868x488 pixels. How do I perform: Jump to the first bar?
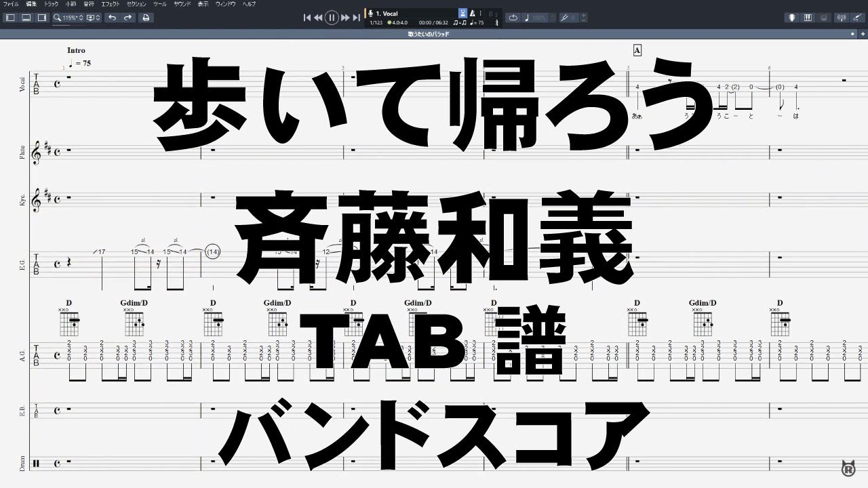(x=307, y=18)
